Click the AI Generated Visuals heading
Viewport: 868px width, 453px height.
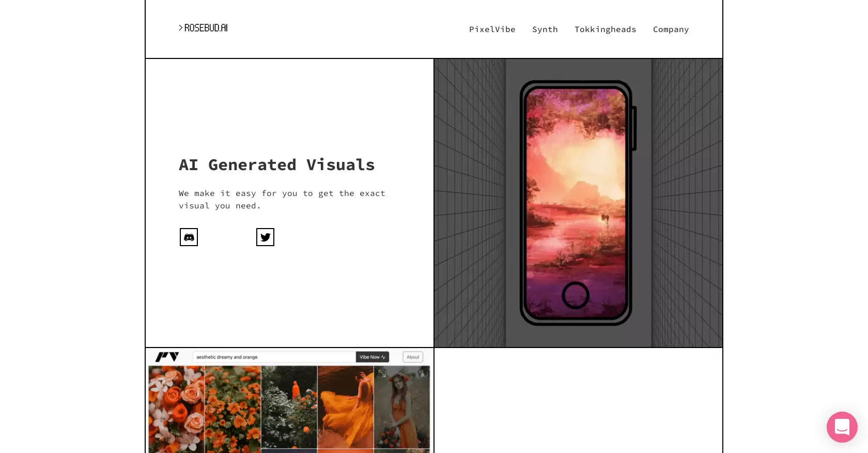(x=277, y=165)
